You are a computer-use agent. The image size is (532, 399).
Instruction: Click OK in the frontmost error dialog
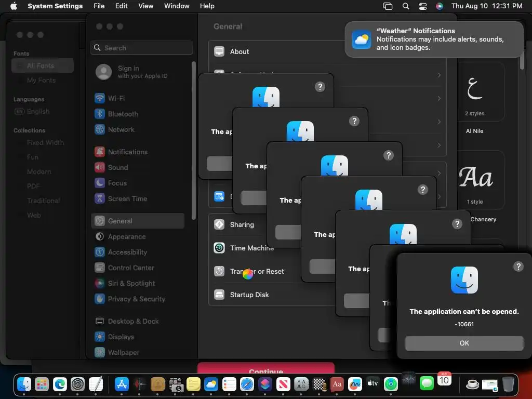point(464,343)
